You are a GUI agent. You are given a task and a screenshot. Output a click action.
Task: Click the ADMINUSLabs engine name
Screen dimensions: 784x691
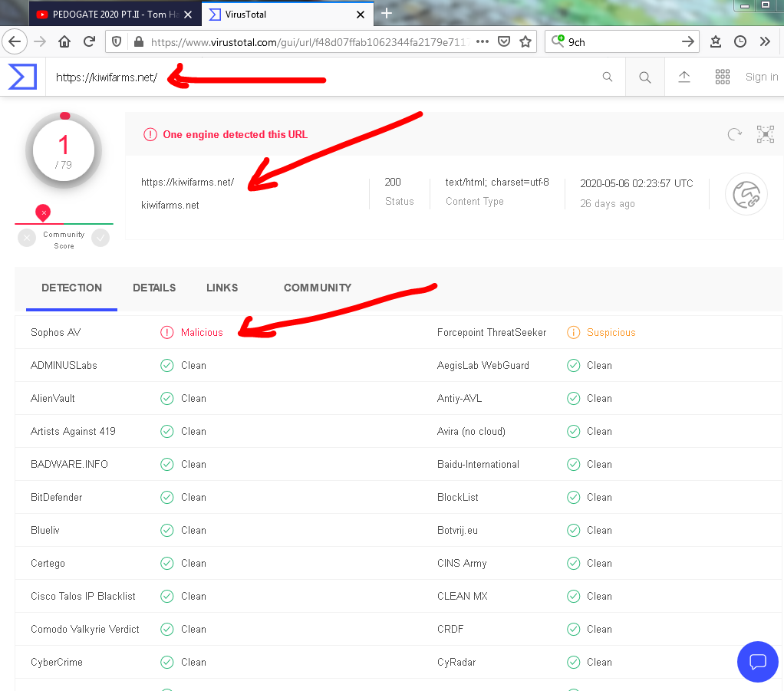64,366
